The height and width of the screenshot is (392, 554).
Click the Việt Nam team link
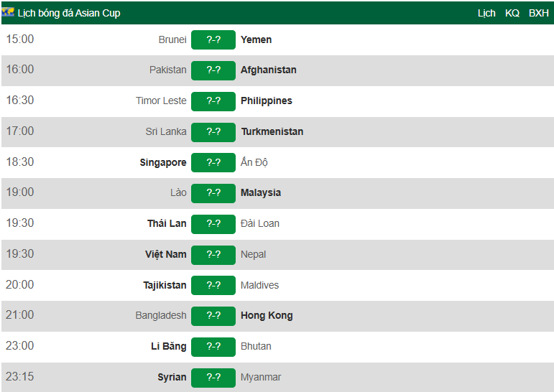pyautogui.click(x=166, y=255)
